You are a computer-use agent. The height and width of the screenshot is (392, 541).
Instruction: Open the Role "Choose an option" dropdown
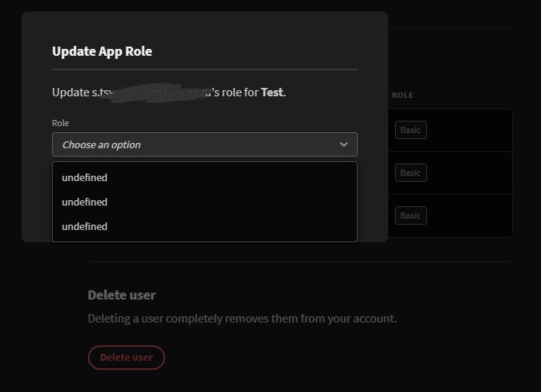[x=205, y=144]
